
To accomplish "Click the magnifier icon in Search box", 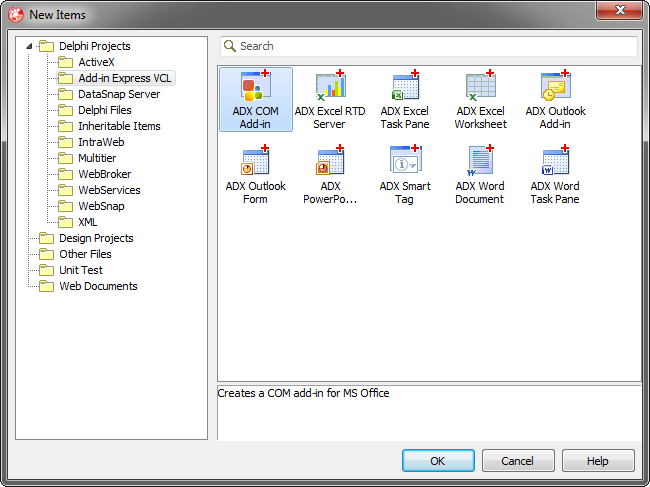I will click(230, 46).
